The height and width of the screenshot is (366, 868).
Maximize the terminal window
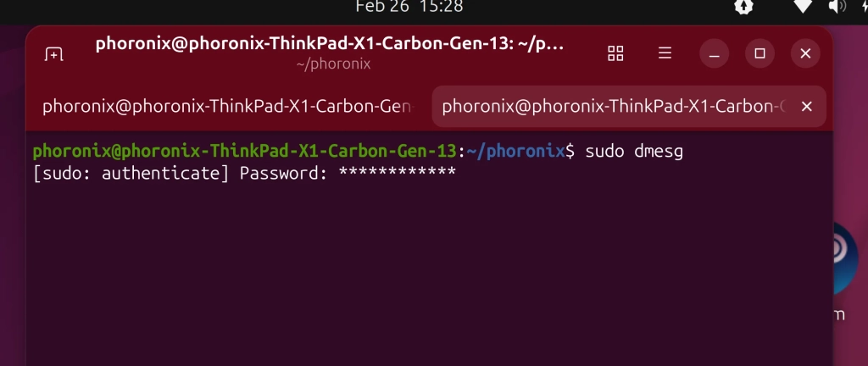click(x=759, y=54)
